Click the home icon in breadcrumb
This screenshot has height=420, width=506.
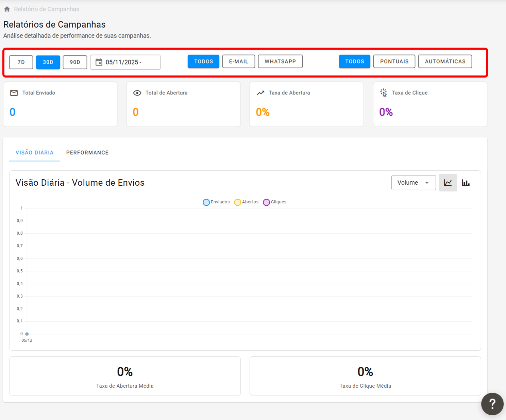click(x=7, y=9)
